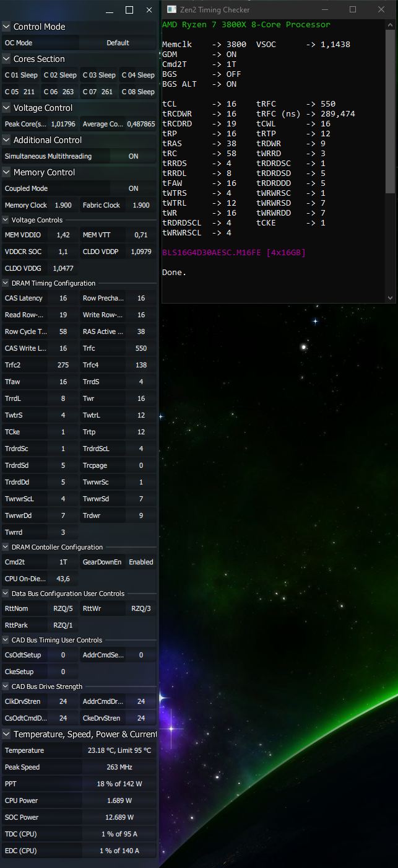The height and width of the screenshot is (868, 398).
Task: Click the Trfc4 value 138
Action: click(141, 365)
